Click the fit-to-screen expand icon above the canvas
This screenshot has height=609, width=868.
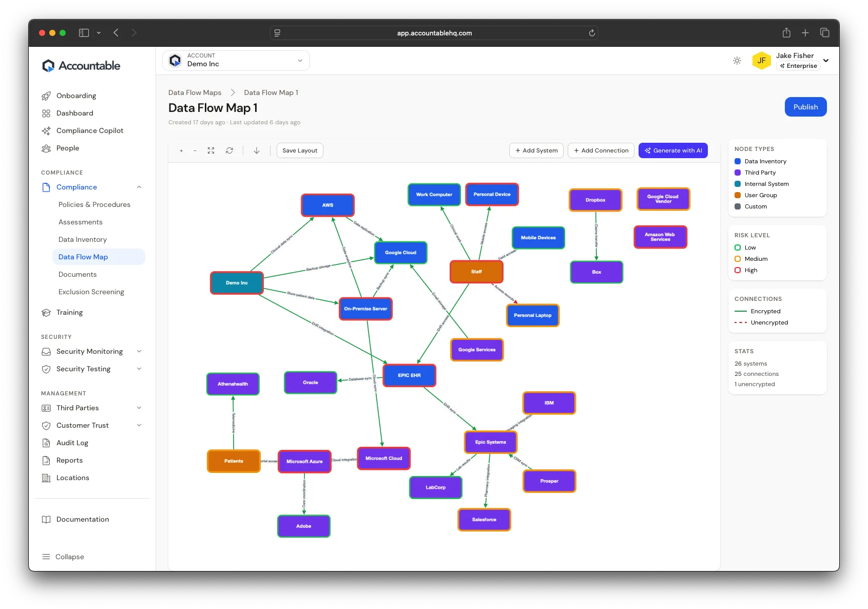(211, 150)
